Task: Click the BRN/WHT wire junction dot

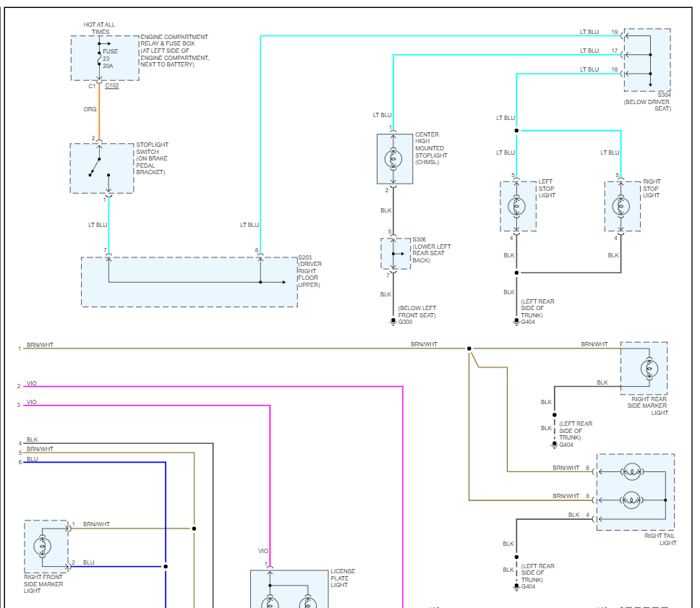Action: pos(469,348)
